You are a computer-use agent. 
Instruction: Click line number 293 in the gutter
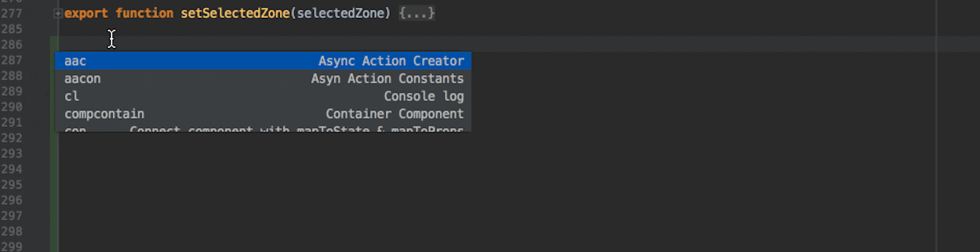click(12, 154)
